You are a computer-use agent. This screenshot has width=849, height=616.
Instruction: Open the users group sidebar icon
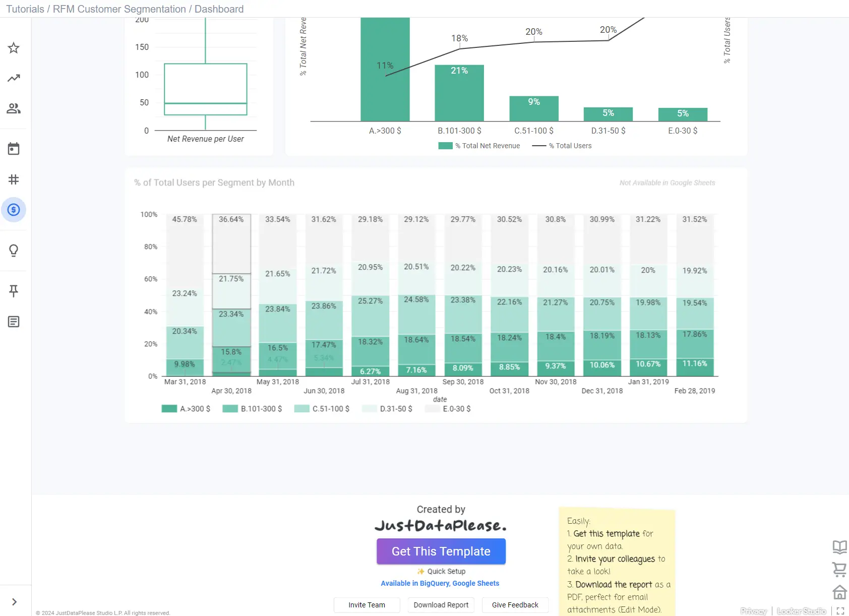point(14,108)
